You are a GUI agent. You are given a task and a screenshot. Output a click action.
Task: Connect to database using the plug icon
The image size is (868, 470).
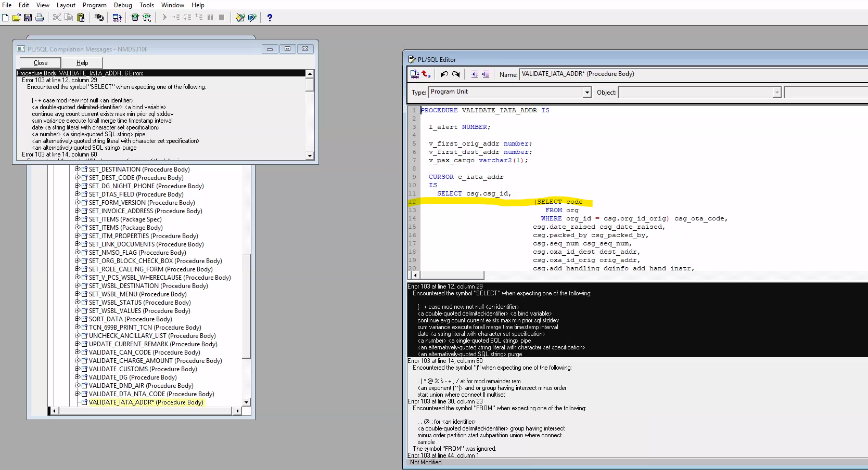point(99,17)
